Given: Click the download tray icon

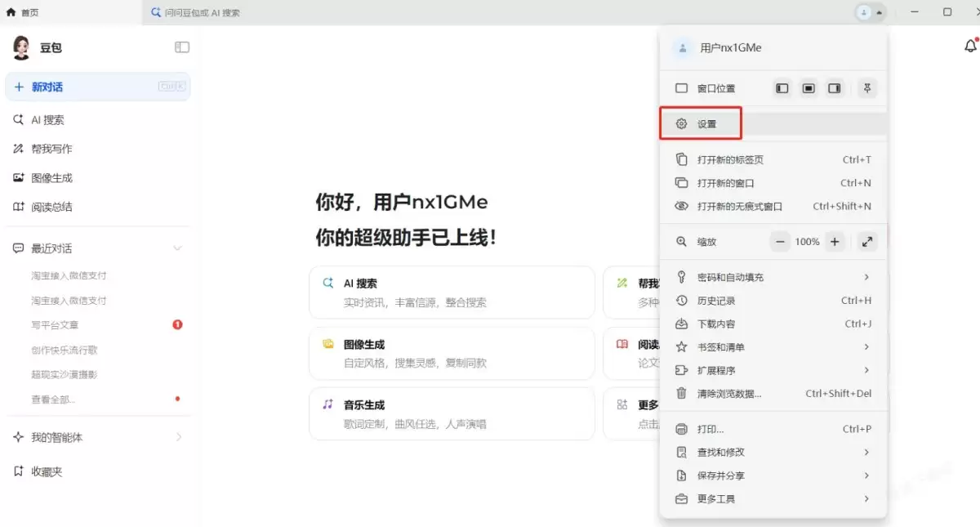Looking at the screenshot, I should (681, 324).
